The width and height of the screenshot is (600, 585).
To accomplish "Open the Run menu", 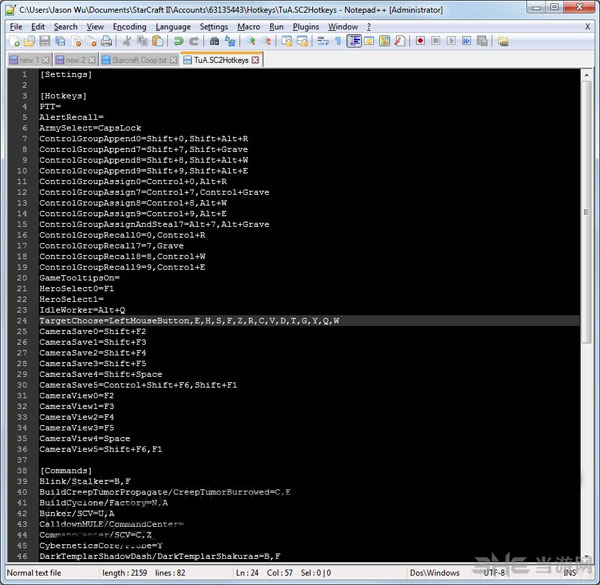I will (276, 27).
